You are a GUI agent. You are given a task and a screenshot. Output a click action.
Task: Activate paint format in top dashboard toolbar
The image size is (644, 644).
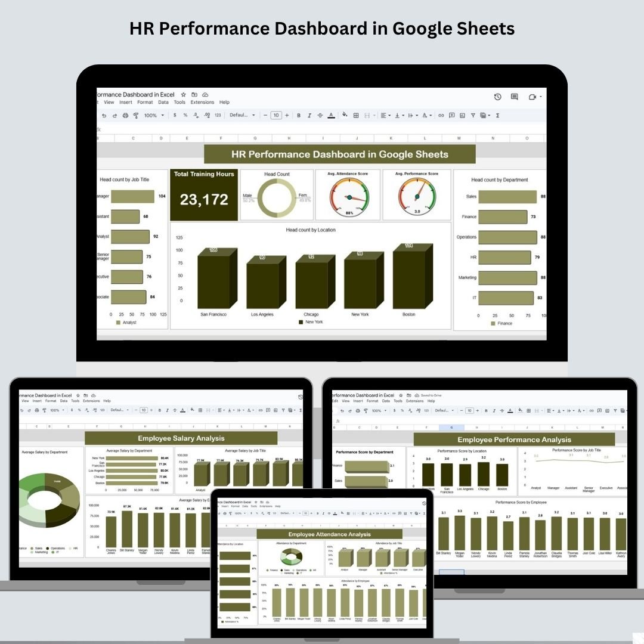(x=136, y=116)
